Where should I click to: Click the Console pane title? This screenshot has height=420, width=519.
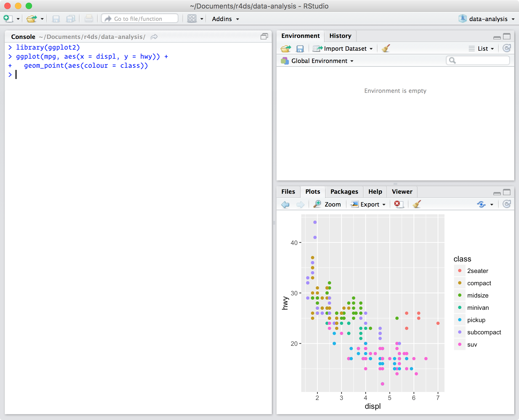coord(23,37)
